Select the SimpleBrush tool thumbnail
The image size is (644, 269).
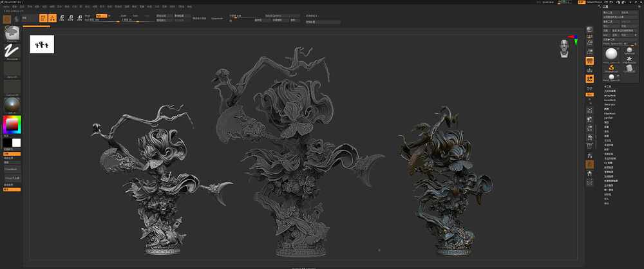coord(612,68)
